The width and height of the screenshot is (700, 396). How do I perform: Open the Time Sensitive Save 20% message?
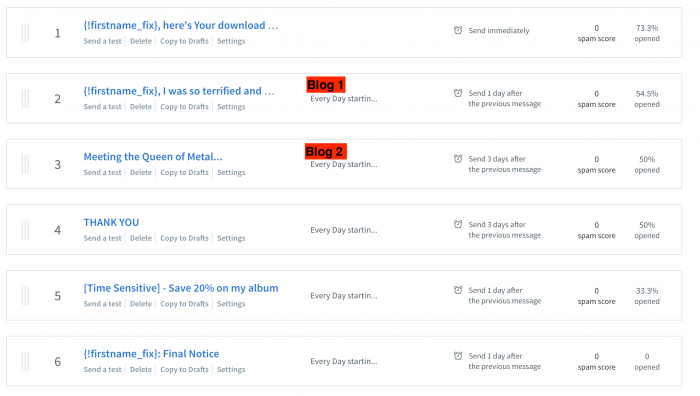pyautogui.click(x=181, y=288)
